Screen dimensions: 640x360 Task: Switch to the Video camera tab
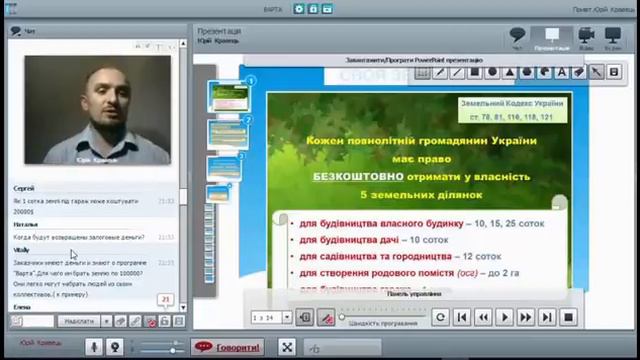pos(586,38)
